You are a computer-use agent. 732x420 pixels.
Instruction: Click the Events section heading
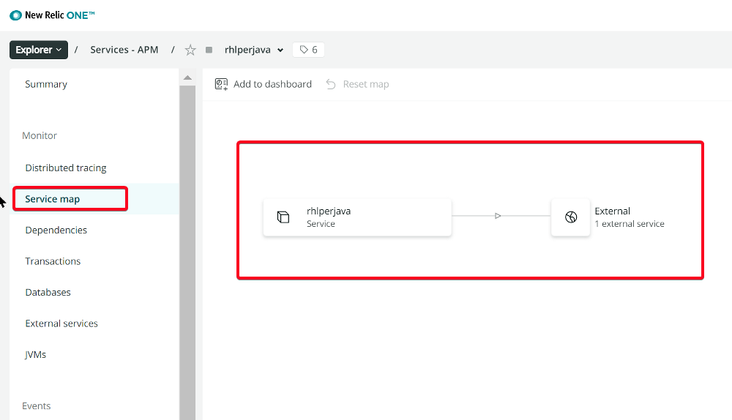36,406
